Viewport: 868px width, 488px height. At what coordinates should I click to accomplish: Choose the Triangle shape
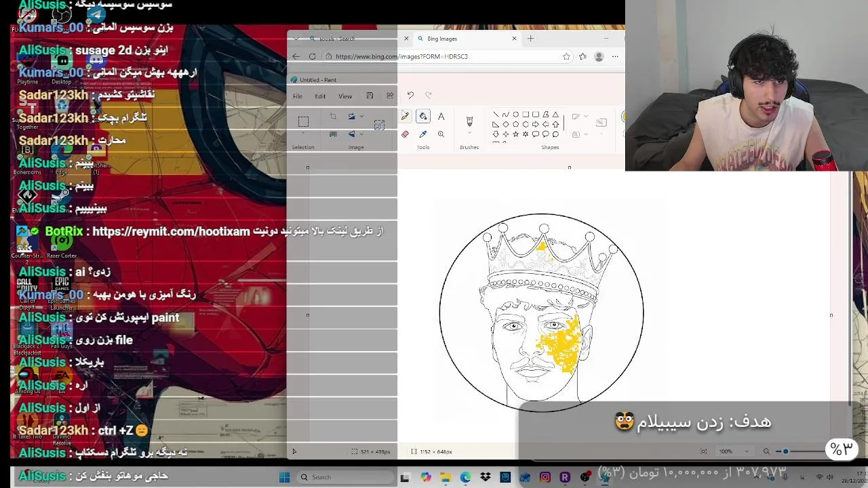[555, 115]
